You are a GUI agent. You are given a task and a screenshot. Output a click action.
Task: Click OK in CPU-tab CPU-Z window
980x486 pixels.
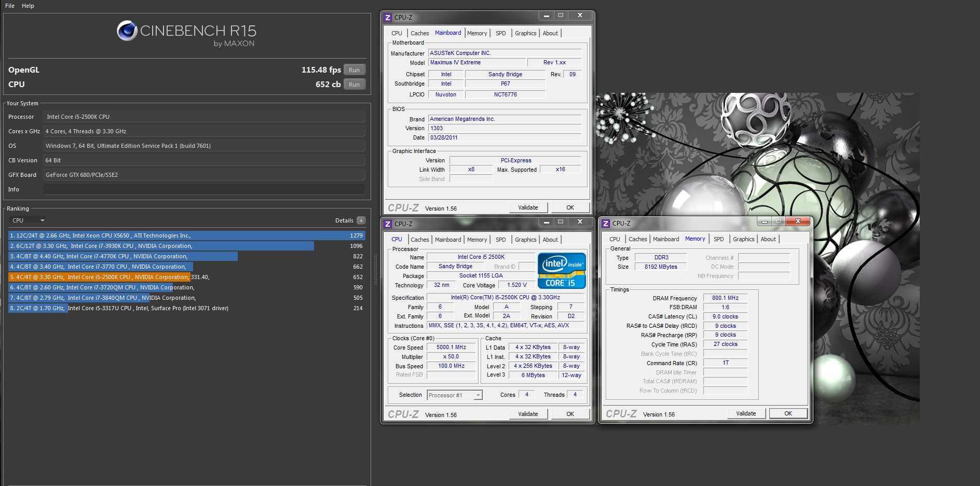570,414
